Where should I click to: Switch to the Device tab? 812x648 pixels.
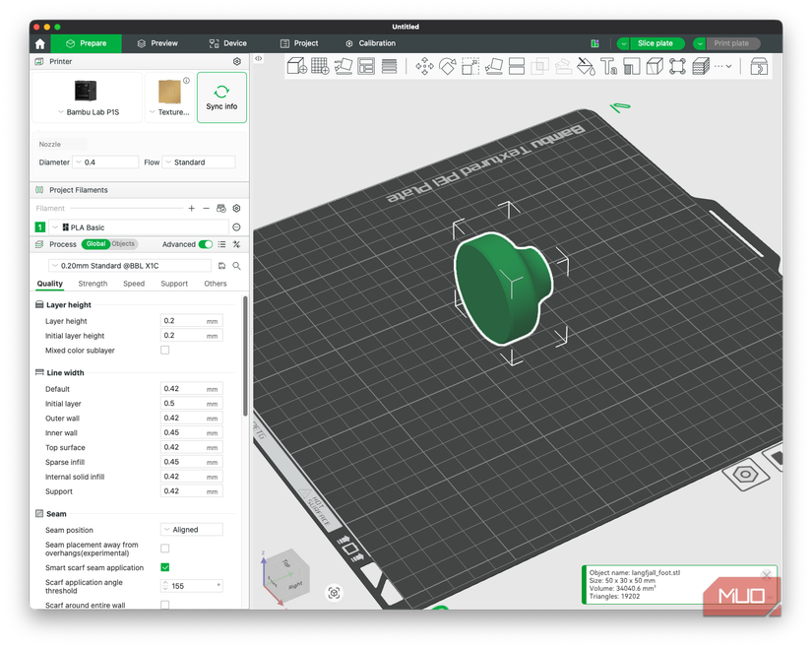(x=228, y=43)
